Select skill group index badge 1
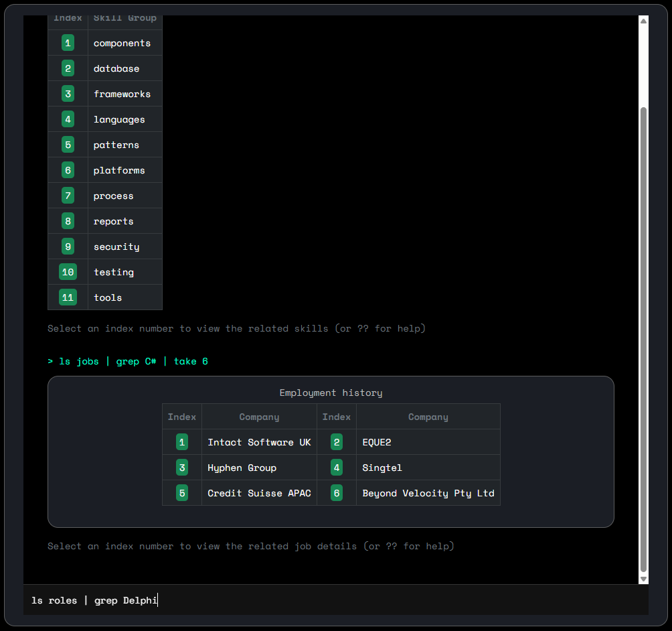 click(x=68, y=43)
